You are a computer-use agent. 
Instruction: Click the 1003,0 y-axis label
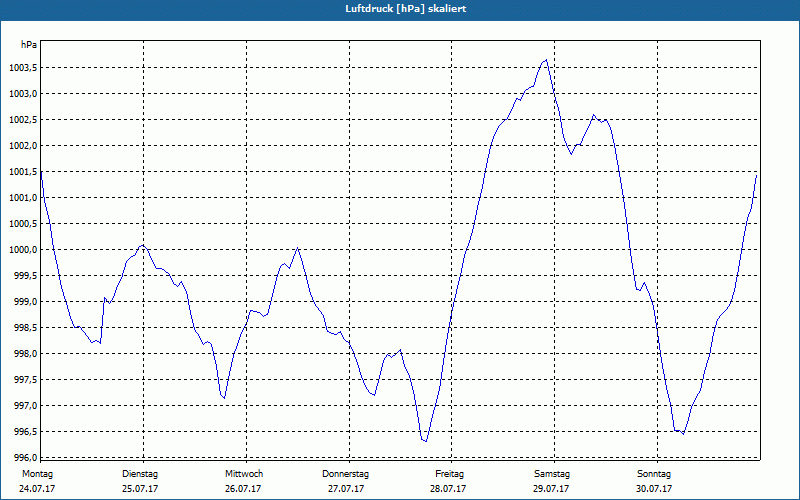tap(23, 94)
